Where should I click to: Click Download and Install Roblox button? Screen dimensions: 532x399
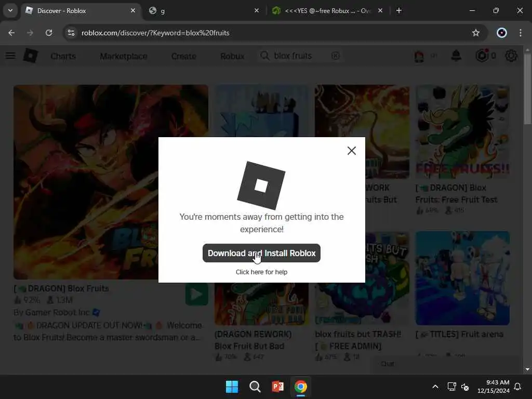(261, 253)
